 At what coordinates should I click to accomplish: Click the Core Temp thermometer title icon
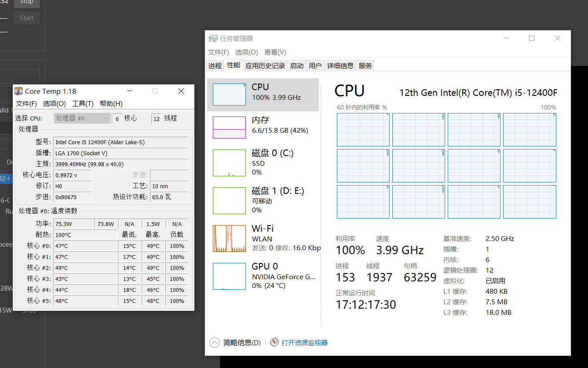tap(18, 91)
